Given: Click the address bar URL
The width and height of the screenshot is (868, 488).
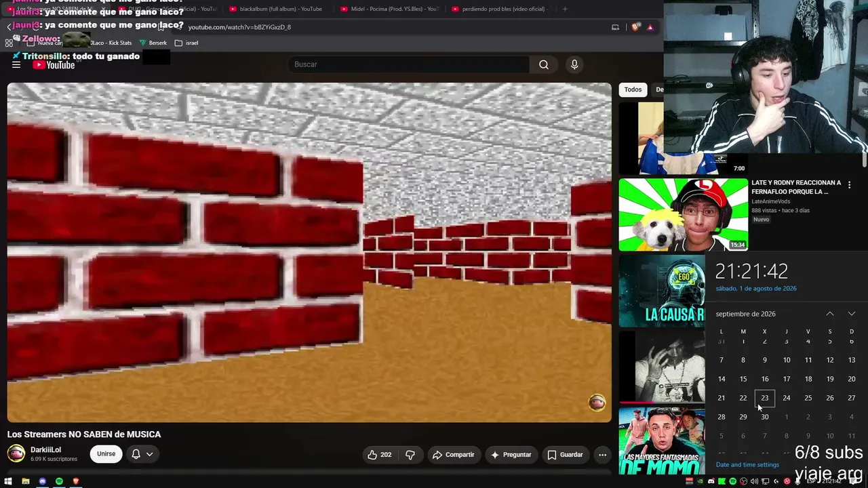Looking at the screenshot, I should (239, 27).
